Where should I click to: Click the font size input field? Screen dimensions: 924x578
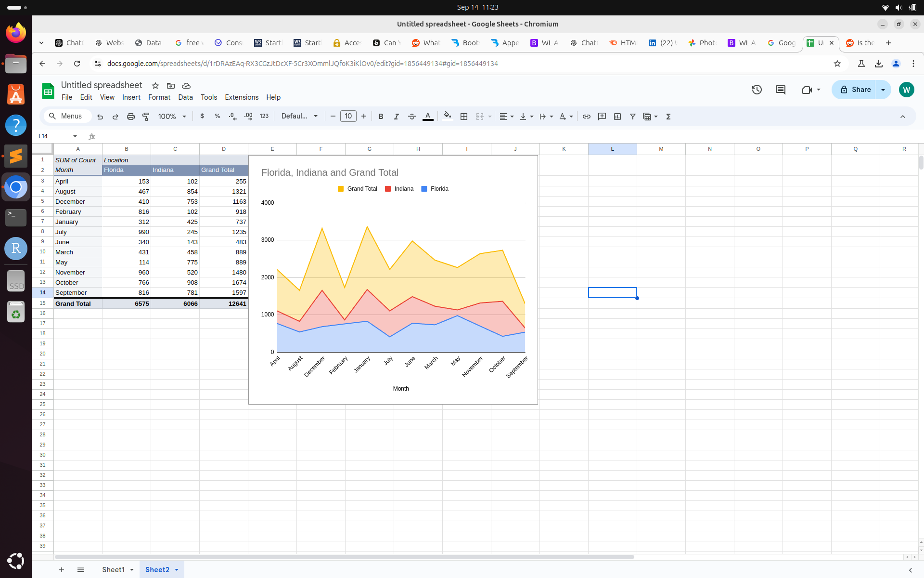click(x=348, y=117)
